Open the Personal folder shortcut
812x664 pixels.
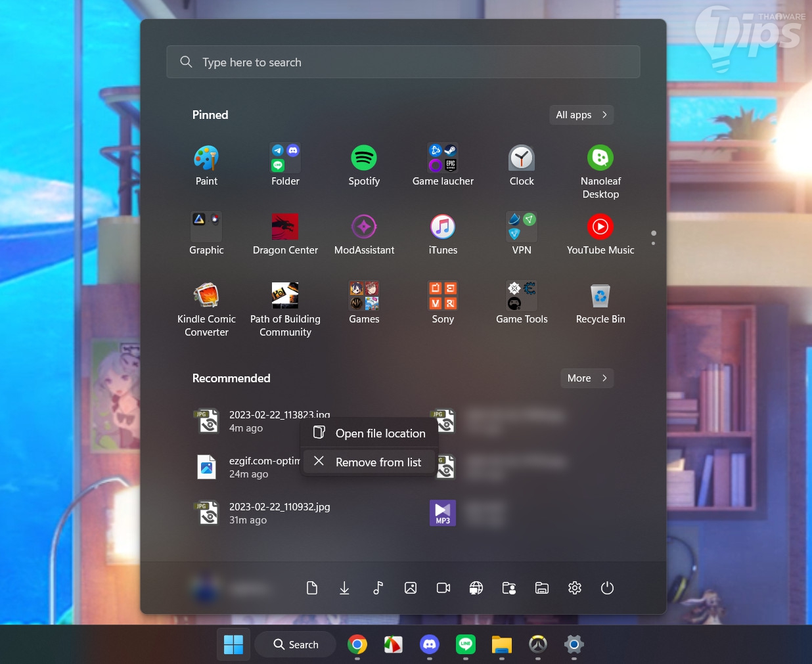pyautogui.click(x=509, y=588)
